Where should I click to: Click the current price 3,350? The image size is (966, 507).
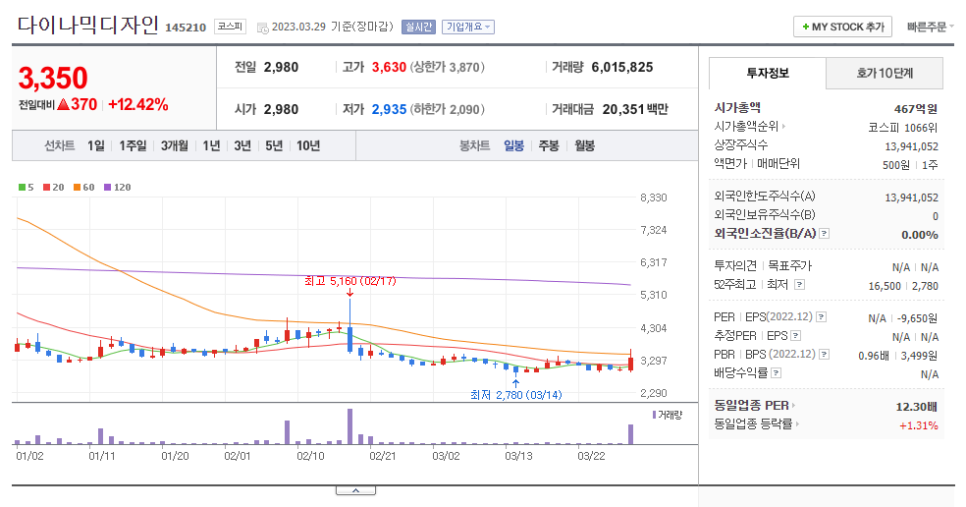point(53,78)
